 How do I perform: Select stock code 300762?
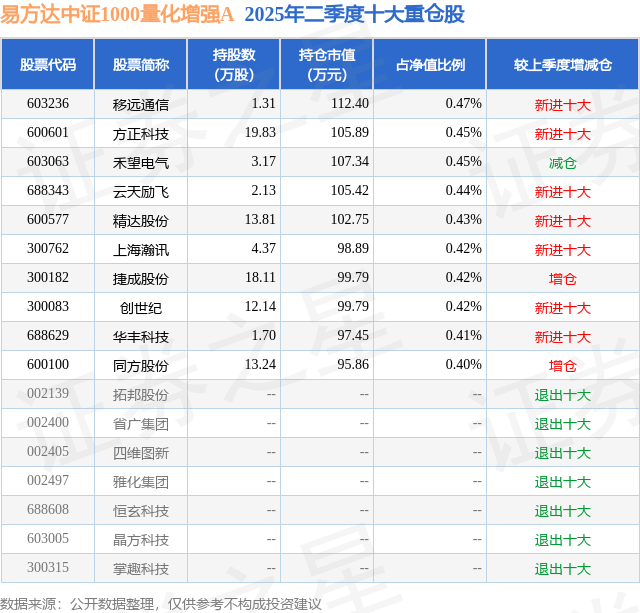point(48,249)
